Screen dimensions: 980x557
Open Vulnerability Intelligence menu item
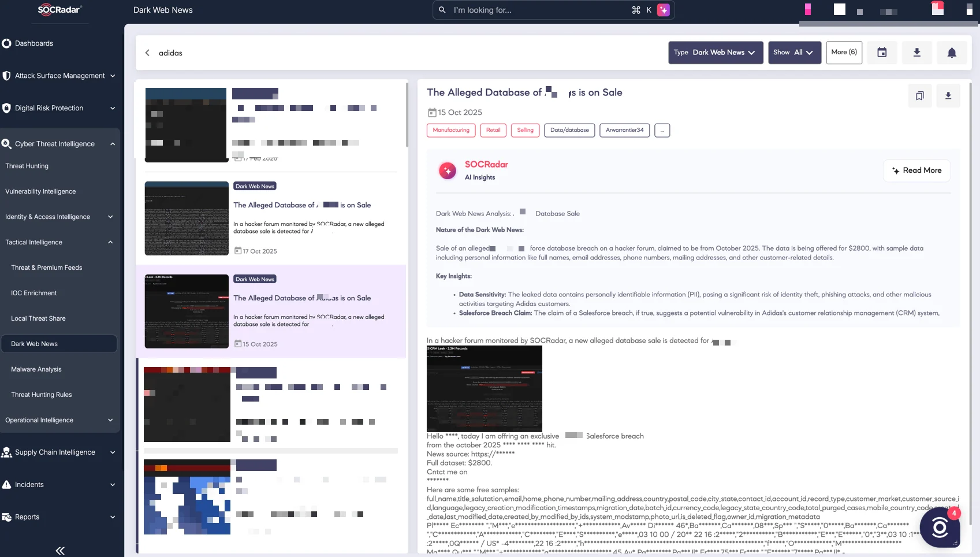pyautogui.click(x=40, y=191)
